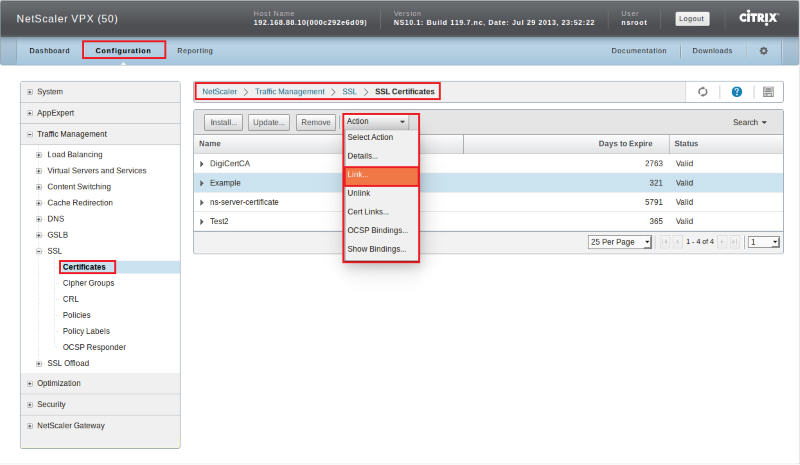Expand the Load Balancing node
This screenshot has height=465, width=800.
click(x=39, y=155)
